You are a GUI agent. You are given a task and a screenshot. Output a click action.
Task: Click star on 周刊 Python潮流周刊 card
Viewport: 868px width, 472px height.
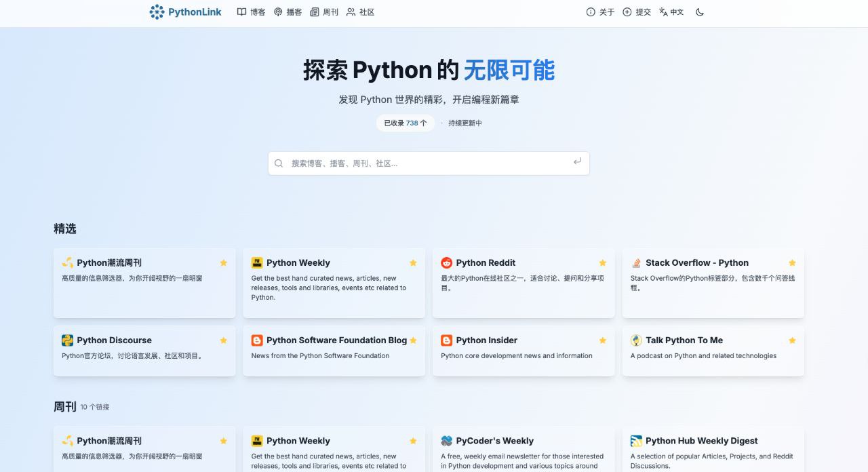pos(223,441)
